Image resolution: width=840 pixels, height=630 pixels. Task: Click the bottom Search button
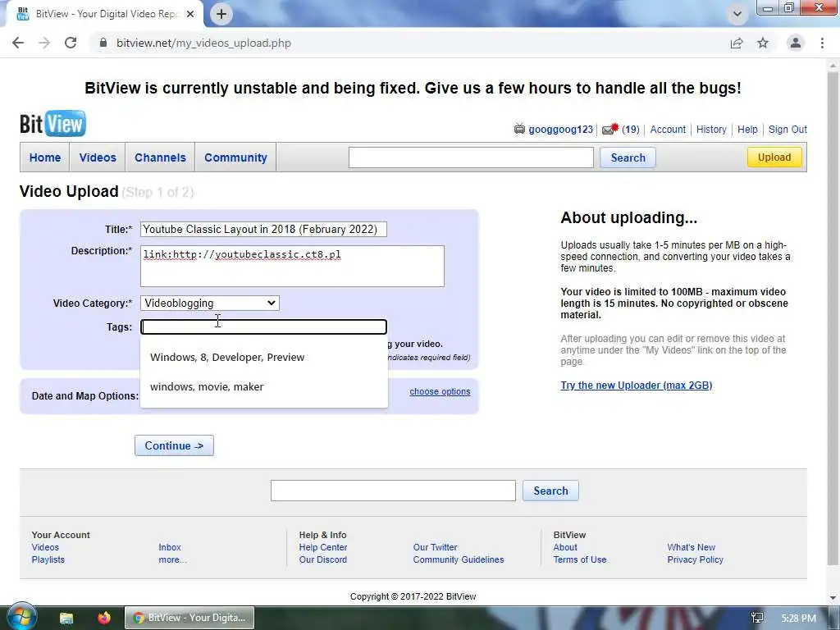[550, 491]
